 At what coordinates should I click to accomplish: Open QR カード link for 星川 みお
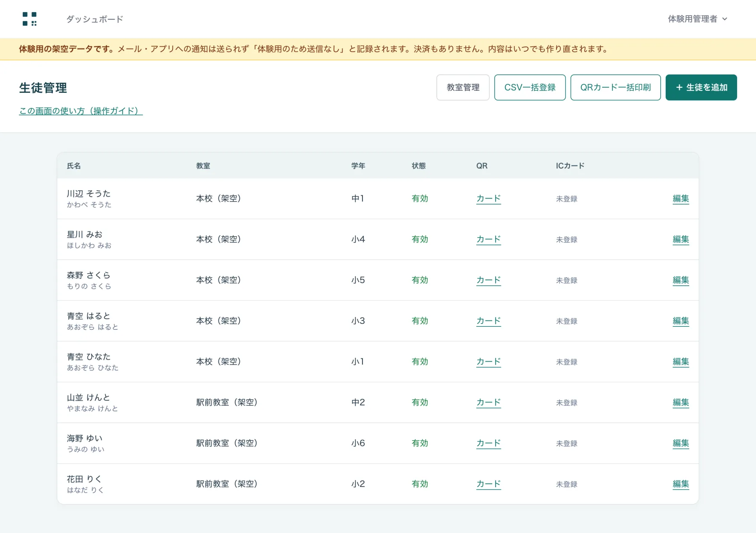point(488,239)
